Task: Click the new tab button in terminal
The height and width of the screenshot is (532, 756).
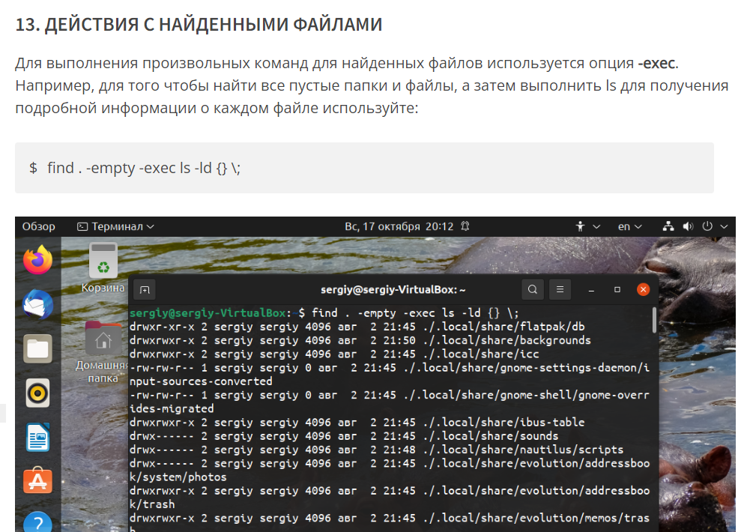Action: coord(145,290)
